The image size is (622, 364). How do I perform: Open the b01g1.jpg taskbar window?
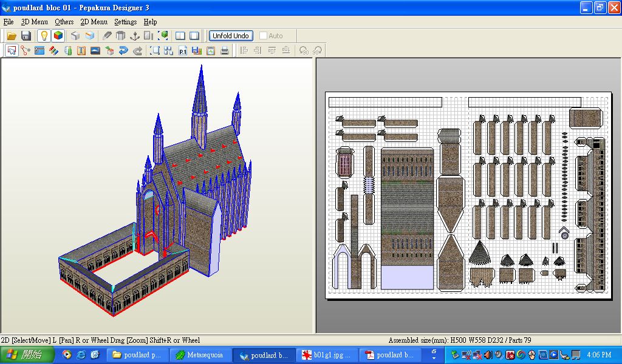pos(327,355)
